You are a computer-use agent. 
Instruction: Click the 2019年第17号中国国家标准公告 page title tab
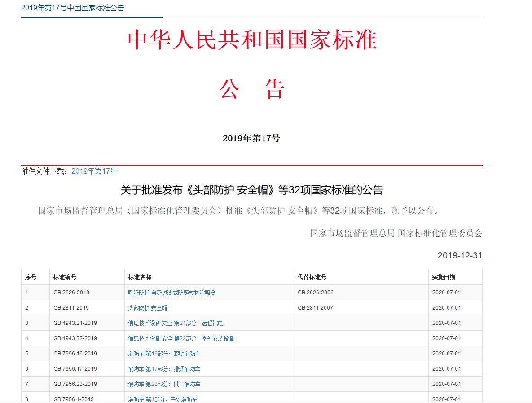click(x=73, y=8)
